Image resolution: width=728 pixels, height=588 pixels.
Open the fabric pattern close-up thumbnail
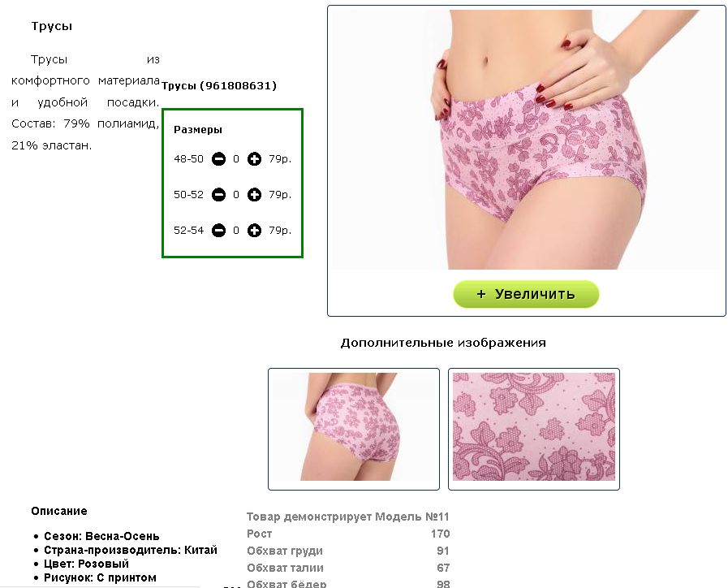(x=534, y=429)
